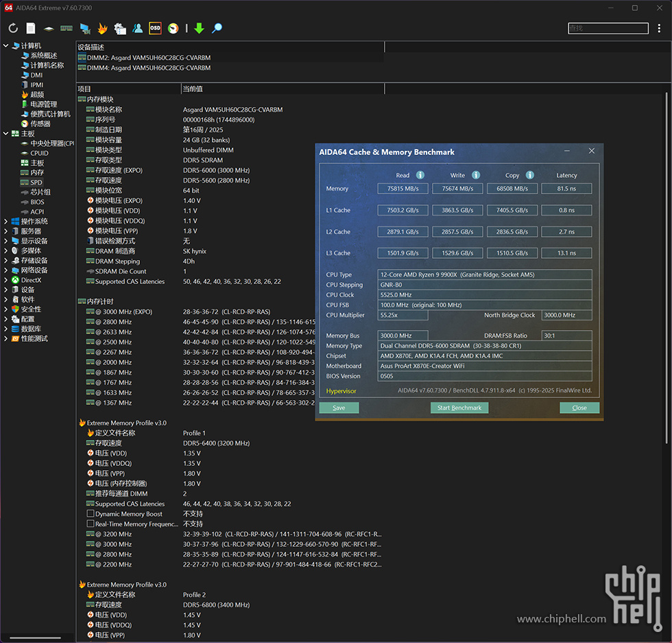Select 计算机名称 in the sidebar tree

(47, 65)
